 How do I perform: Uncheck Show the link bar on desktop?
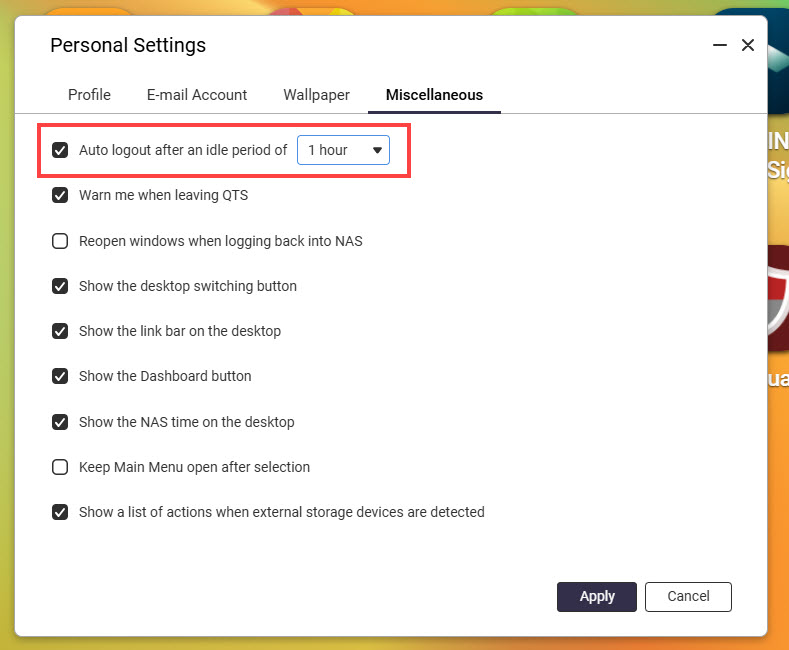click(x=60, y=331)
